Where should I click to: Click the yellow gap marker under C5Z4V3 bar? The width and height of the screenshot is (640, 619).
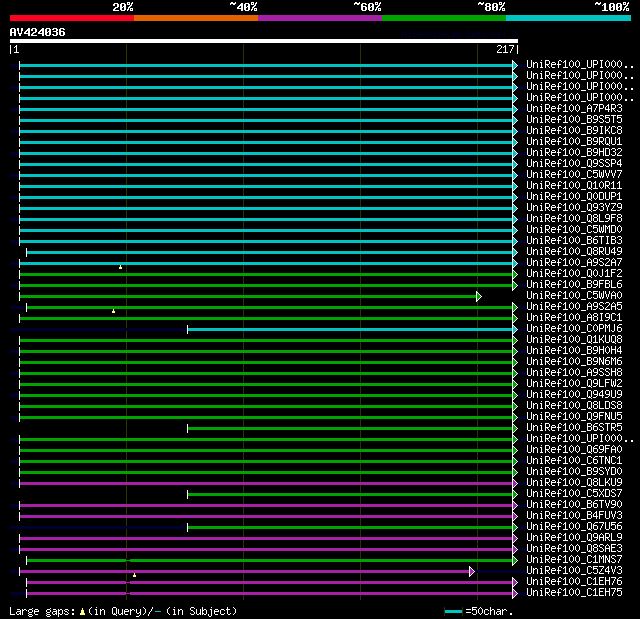pyautogui.click(x=134, y=575)
